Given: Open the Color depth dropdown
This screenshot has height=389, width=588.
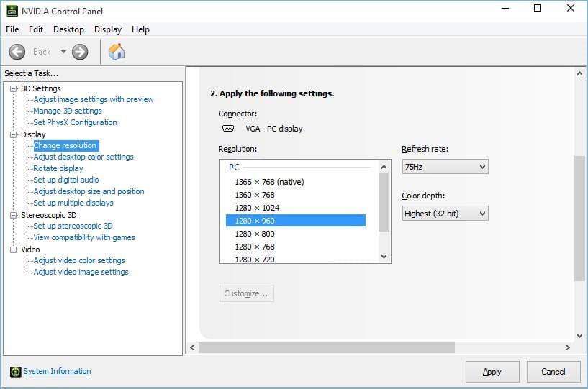Looking at the screenshot, I should (x=445, y=214).
